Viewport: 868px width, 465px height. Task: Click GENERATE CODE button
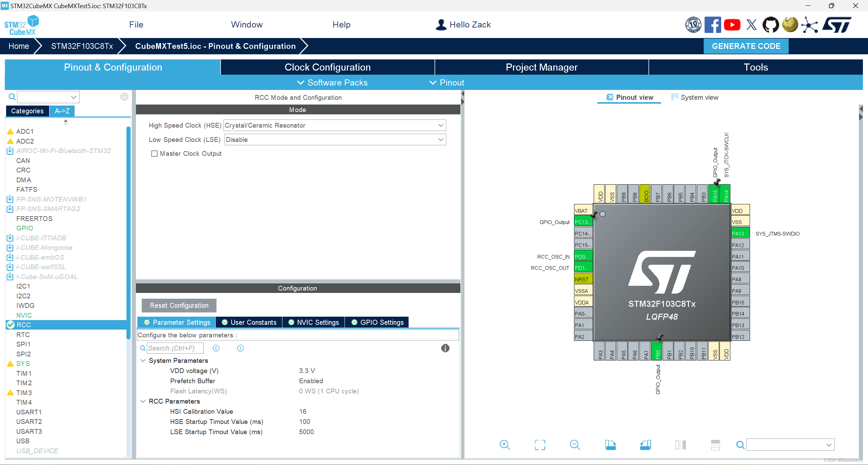coord(746,46)
